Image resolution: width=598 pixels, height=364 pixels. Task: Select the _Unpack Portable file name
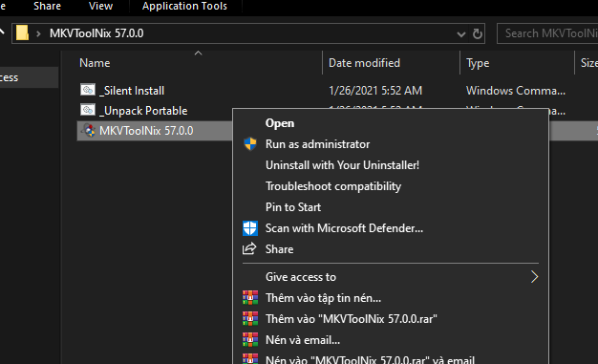(143, 111)
